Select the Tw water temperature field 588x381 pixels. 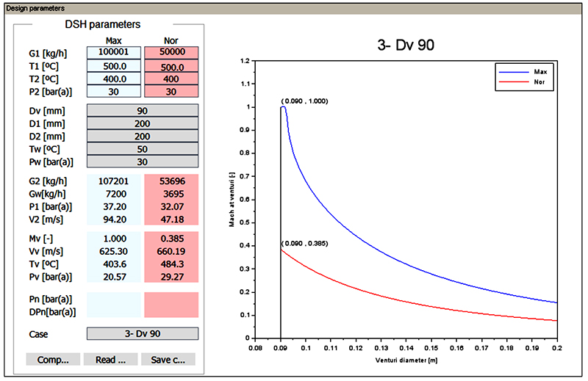tap(143, 149)
